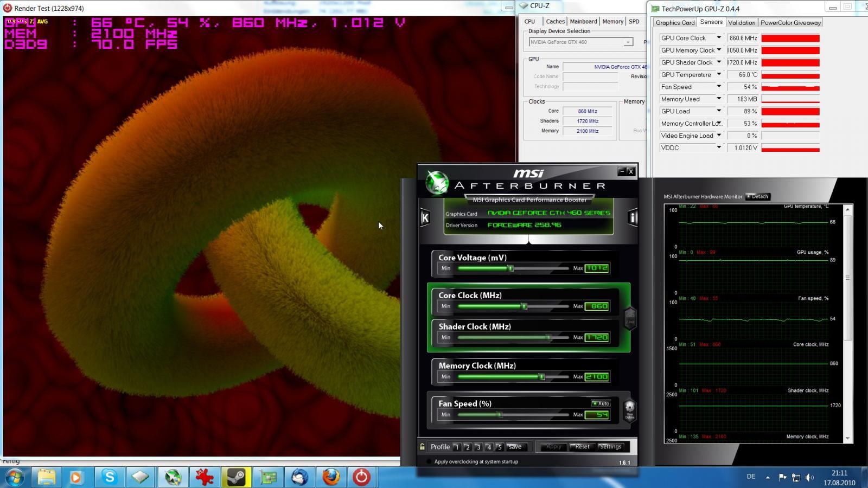Click the network tray icon
Screen dimensions: 868x488
[x=796, y=477]
